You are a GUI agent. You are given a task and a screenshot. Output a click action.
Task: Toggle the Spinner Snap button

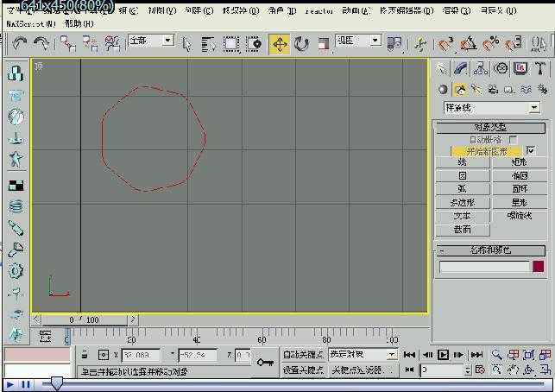514,44
